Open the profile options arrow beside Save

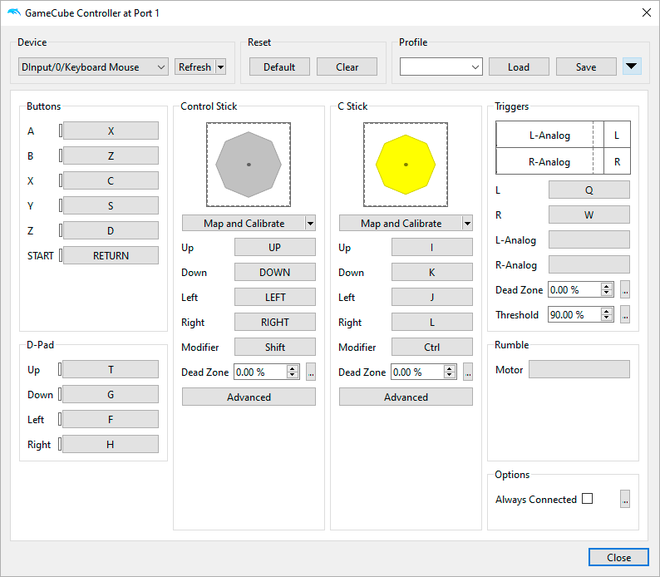[631, 66]
